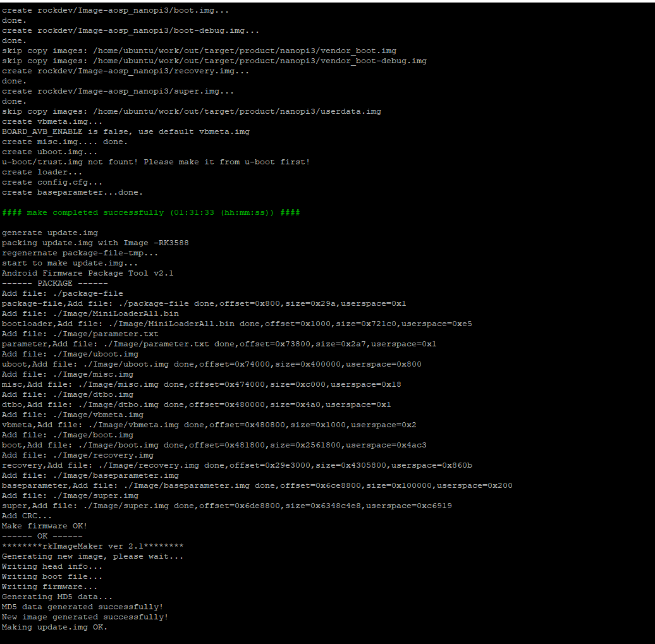This screenshot has height=644, width=655.
Task: Click the userdata.img skip copy path
Action: (x=237, y=111)
